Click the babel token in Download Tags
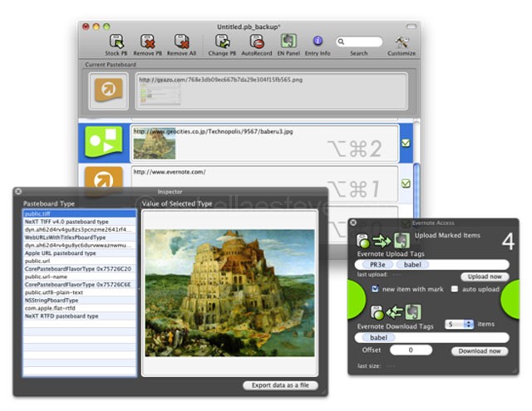532x411 pixels. 379,337
